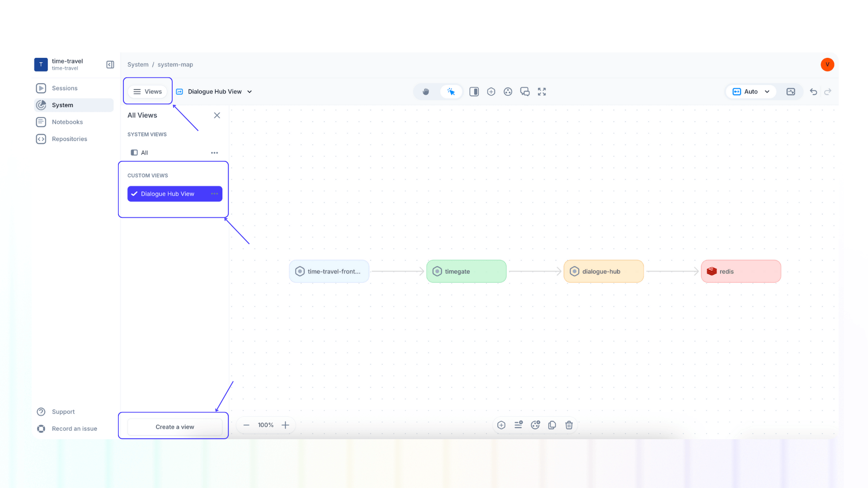Click the Create a view button
Viewport: 868px width, 488px height.
pos(175,427)
